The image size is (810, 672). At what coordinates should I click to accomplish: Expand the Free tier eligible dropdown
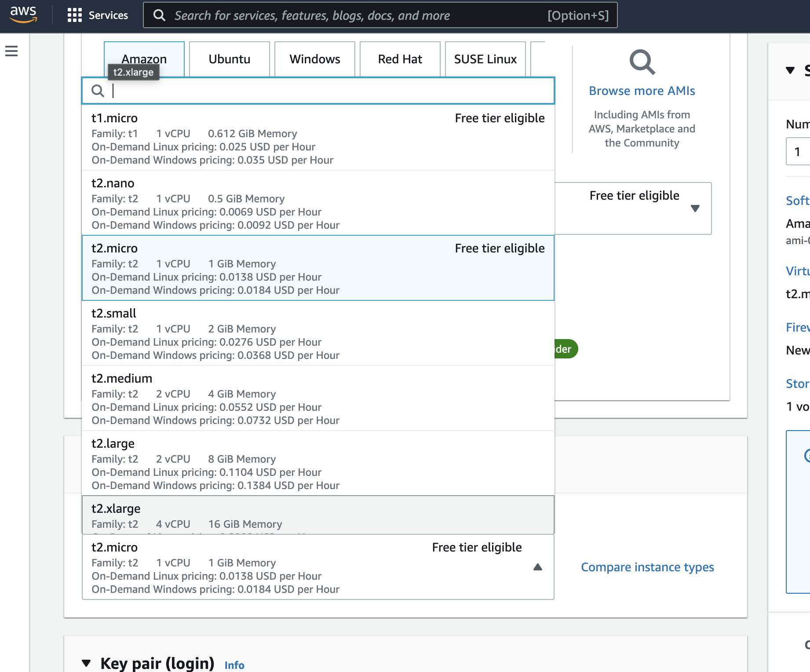coord(695,208)
